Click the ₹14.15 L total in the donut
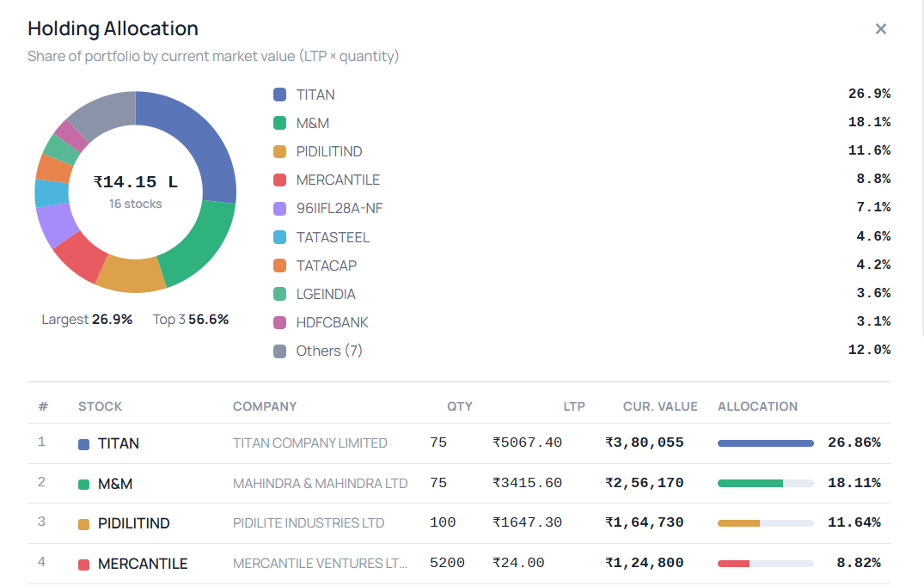Image resolution: width=924 pixels, height=586 pixels. 135,182
